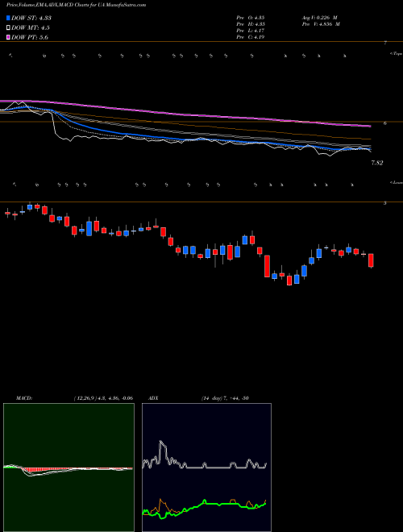Click the last red candlestick on the right
Image resolution: width=403 pixels, height=532 pixels.
[x=371, y=260]
